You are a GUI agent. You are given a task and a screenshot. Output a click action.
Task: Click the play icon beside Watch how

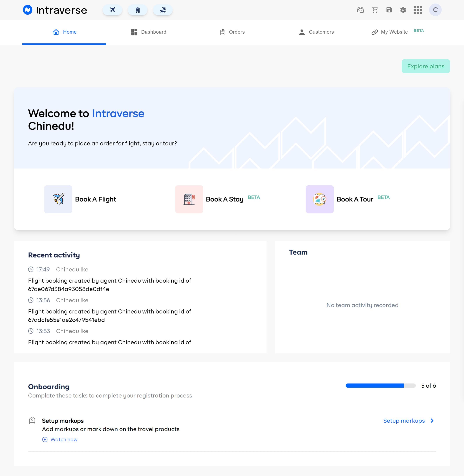pyautogui.click(x=45, y=439)
